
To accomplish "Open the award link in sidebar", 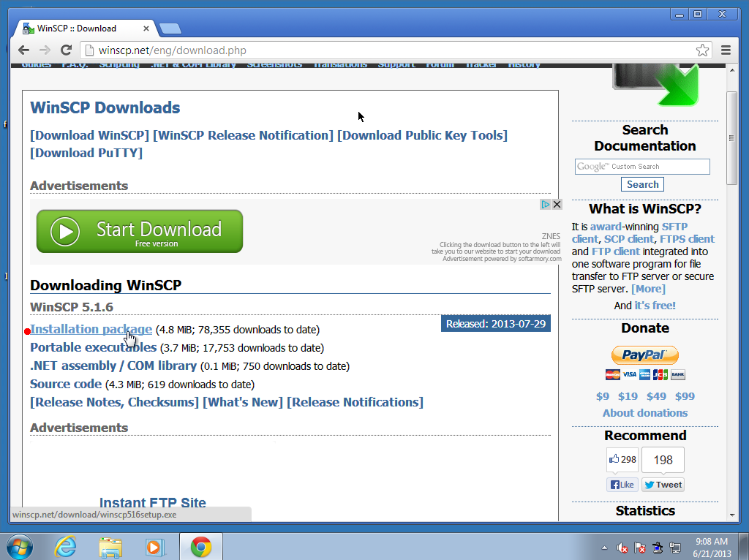I will point(606,227).
